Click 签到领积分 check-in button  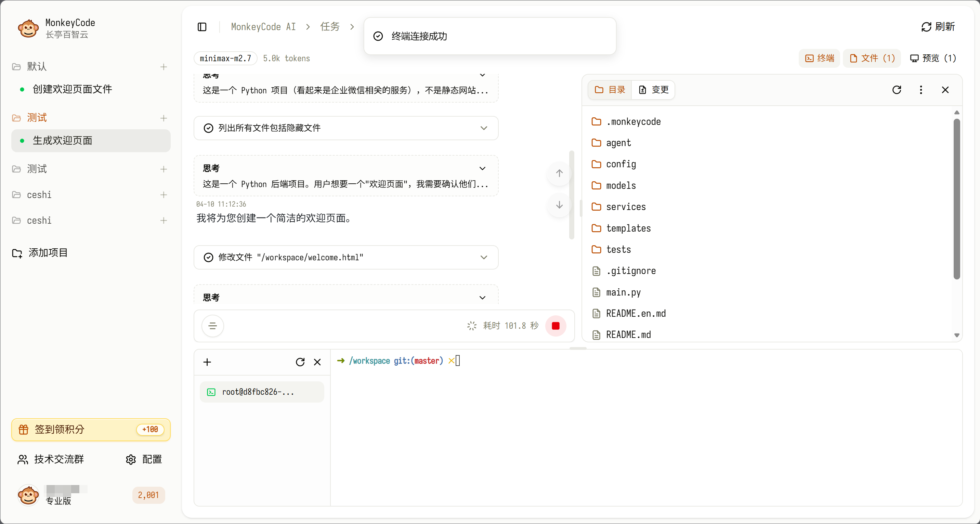tap(91, 430)
